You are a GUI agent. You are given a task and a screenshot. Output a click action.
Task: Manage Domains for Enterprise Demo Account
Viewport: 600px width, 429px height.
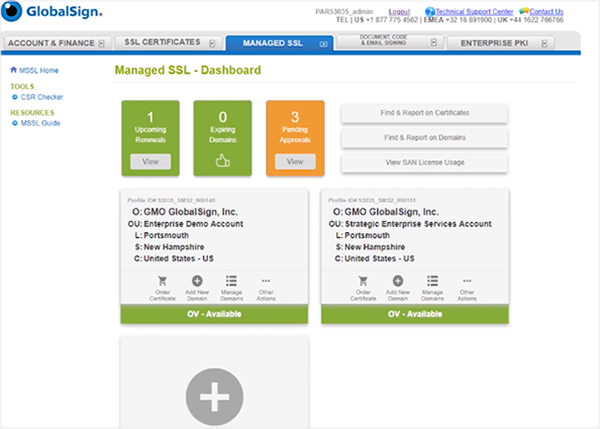232,288
